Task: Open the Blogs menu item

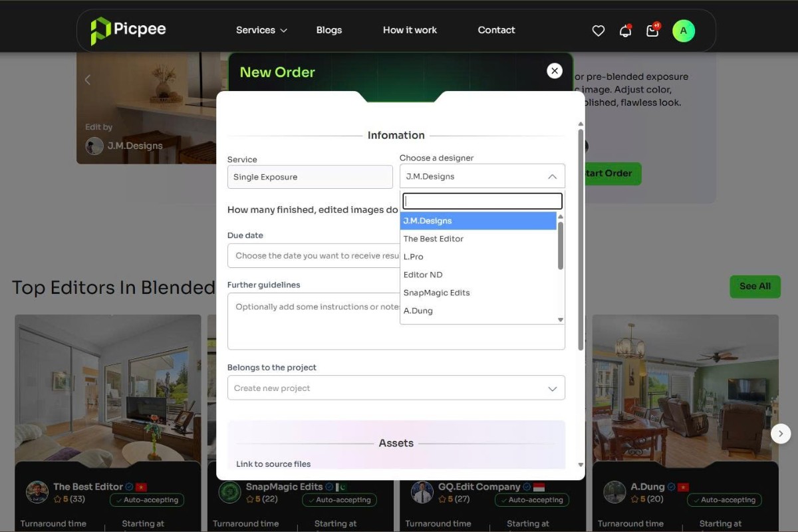Action: pos(329,30)
